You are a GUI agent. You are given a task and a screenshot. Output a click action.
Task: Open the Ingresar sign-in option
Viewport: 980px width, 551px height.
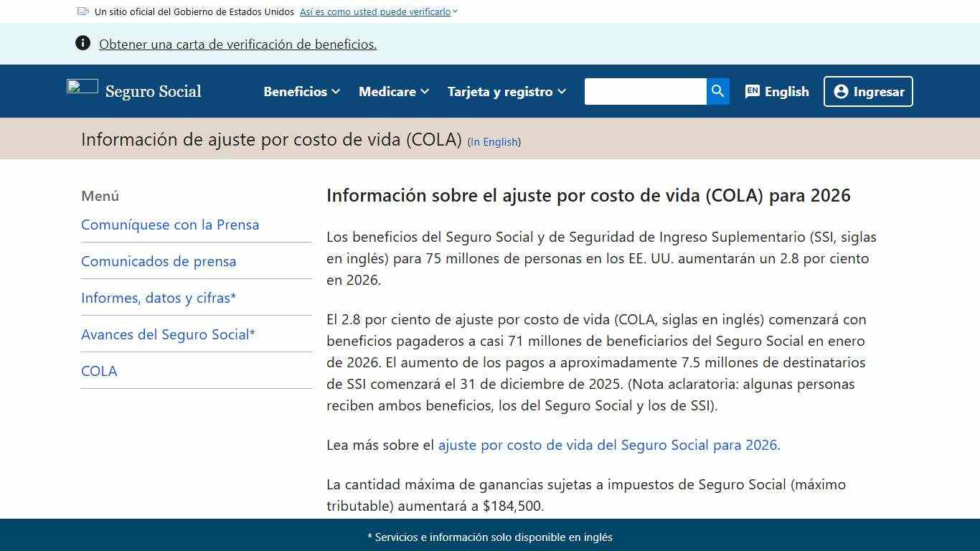868,91
